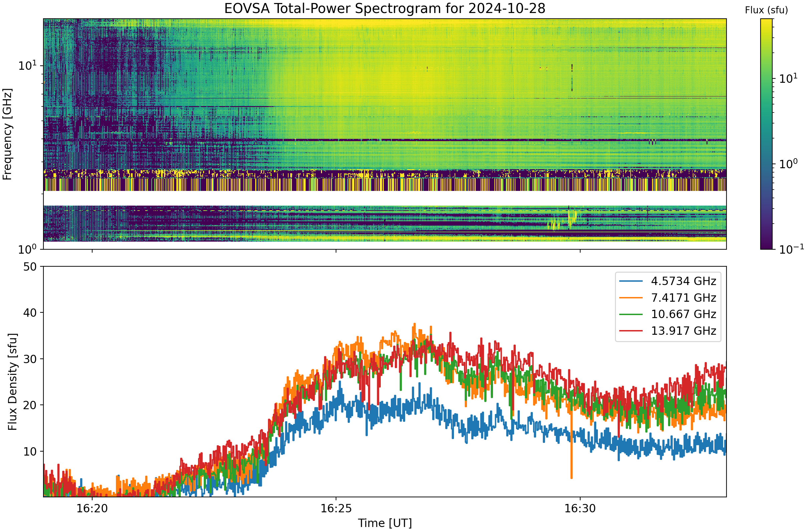Click the 30 flux density tick label
Viewport: 809px width, 532px height.
(x=30, y=359)
